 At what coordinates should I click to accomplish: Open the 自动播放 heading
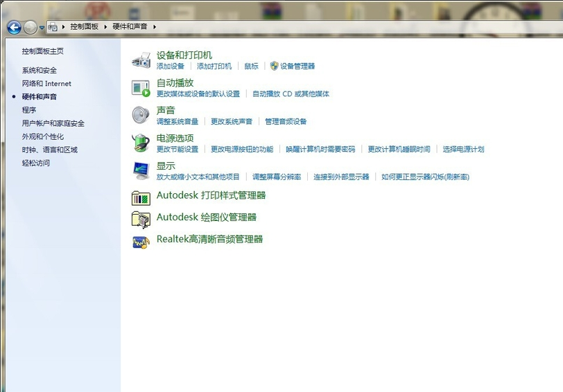click(175, 83)
